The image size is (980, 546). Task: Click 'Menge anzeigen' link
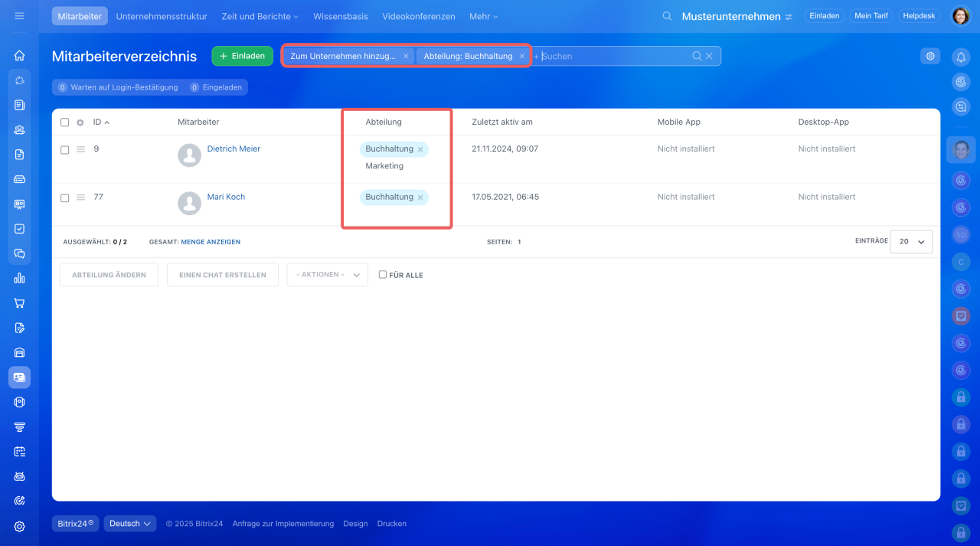[211, 242]
